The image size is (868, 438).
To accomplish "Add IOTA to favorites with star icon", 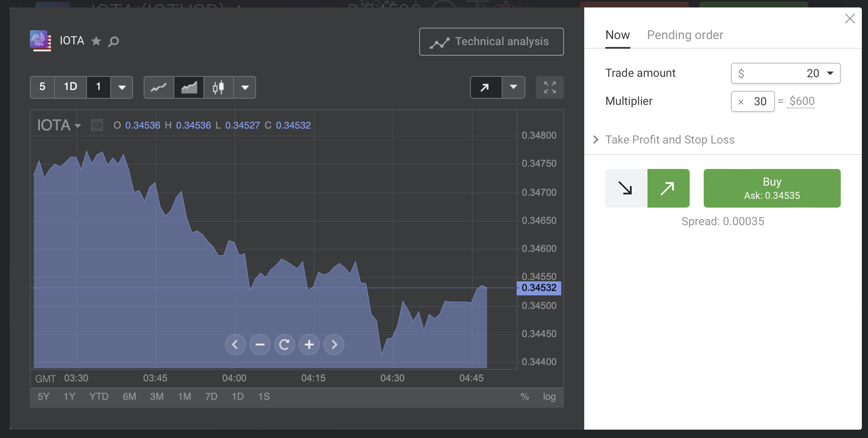I will coord(96,41).
